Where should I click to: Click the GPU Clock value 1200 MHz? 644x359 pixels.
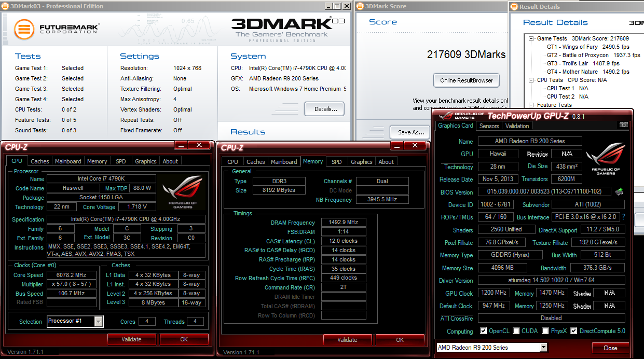point(494,293)
